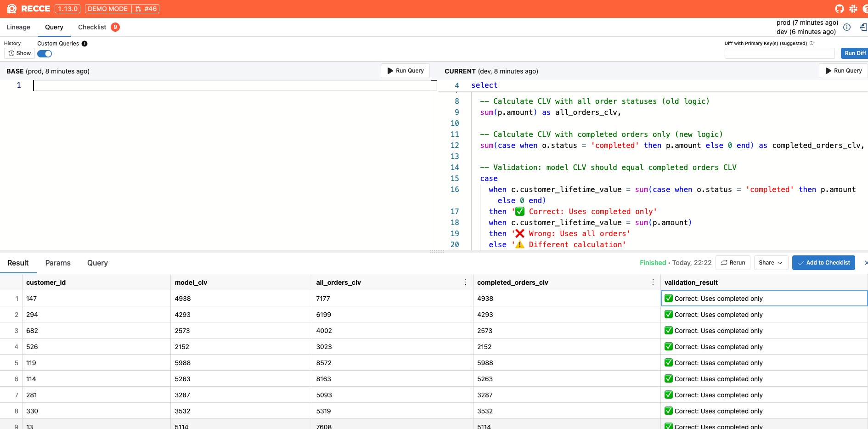This screenshot has width=868, height=429.
Task: Click validation result for customer 526
Action: click(764, 347)
